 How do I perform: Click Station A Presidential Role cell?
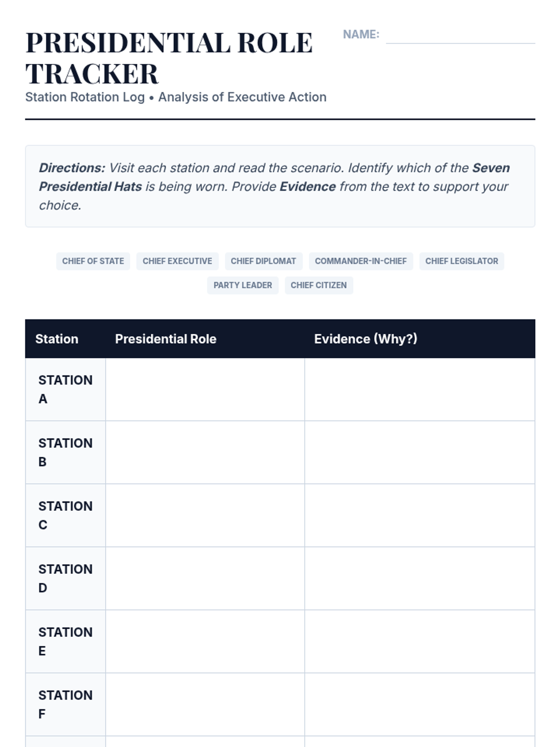[x=205, y=389]
